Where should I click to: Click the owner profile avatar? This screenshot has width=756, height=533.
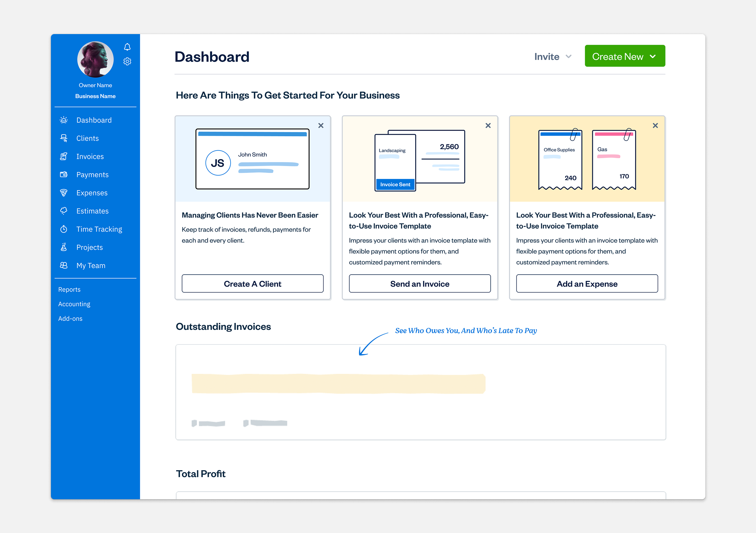(x=95, y=60)
